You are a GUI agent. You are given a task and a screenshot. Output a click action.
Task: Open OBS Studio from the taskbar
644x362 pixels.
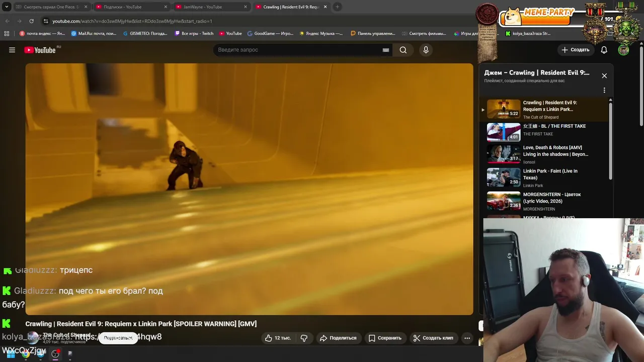55,354
